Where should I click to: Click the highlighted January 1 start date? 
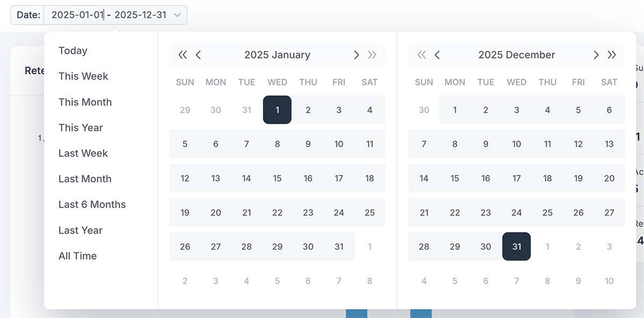[277, 109]
